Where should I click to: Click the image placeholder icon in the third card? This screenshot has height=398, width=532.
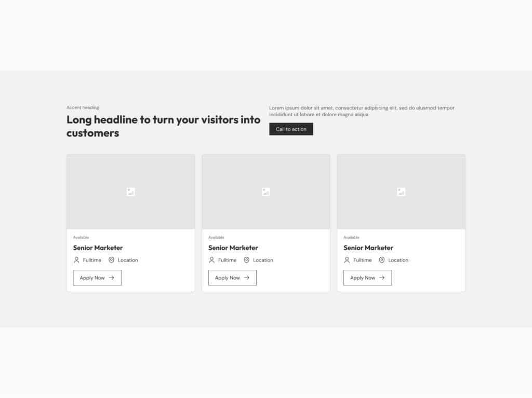click(401, 192)
